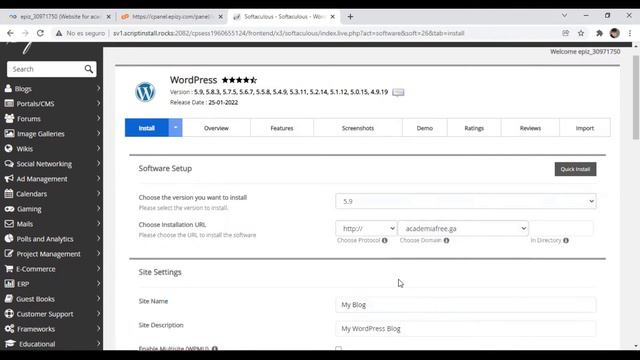The image size is (640, 360).
Task: Expand the E-Commerce category chevron
Action: coord(98,269)
